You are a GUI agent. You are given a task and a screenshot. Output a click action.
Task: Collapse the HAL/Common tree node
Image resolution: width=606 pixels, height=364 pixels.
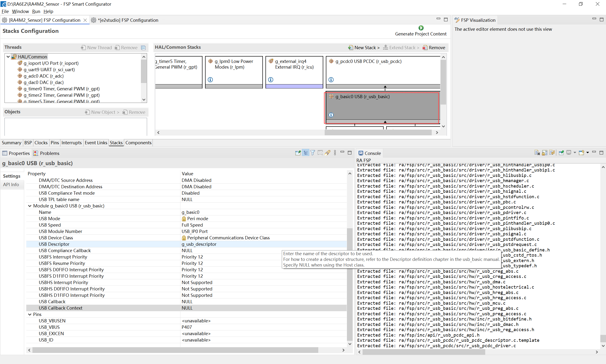pyautogui.click(x=8, y=57)
